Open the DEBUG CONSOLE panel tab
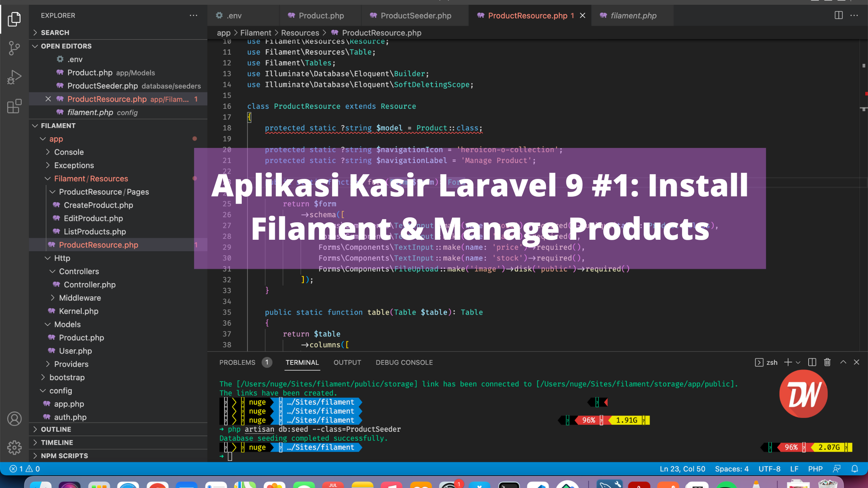 click(x=404, y=362)
